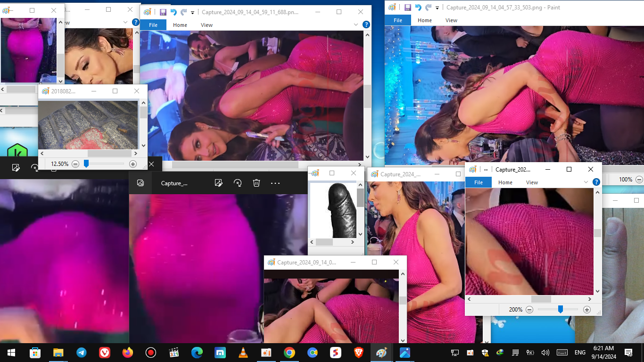644x362 pixels.
Task: Open Photos edit image icon beside rotate
Action: [218, 183]
